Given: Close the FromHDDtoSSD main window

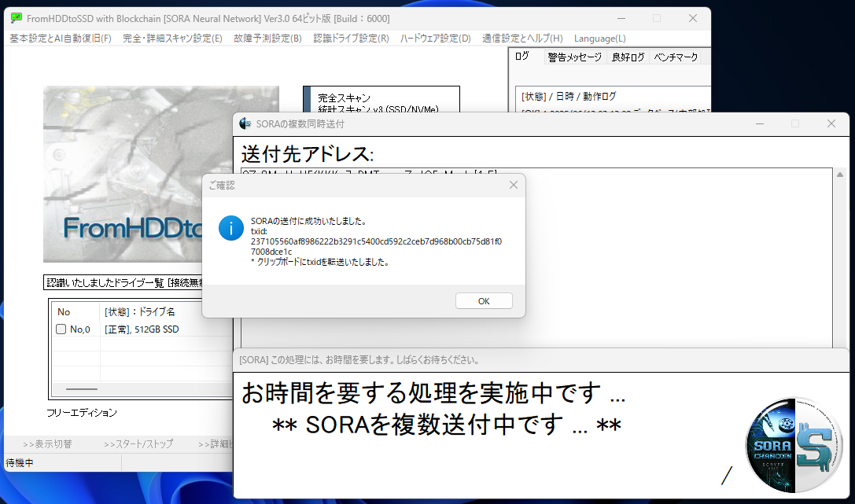Looking at the screenshot, I should [x=692, y=18].
